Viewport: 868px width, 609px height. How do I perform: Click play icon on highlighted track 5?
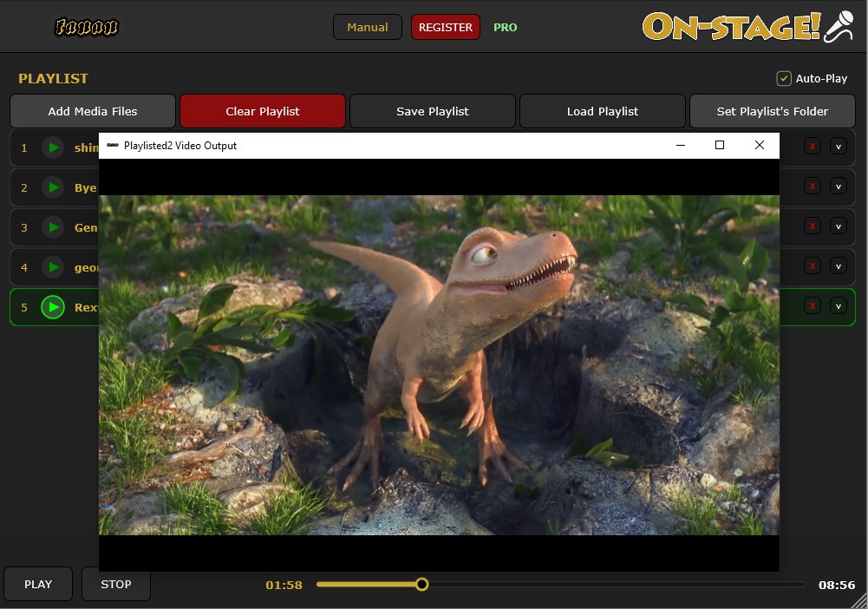click(54, 307)
